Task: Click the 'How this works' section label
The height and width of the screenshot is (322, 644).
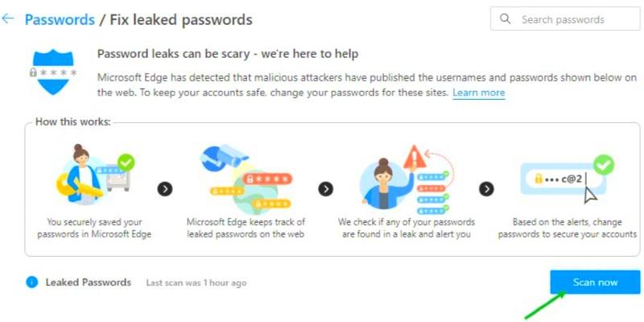Action: pyautogui.click(x=73, y=122)
